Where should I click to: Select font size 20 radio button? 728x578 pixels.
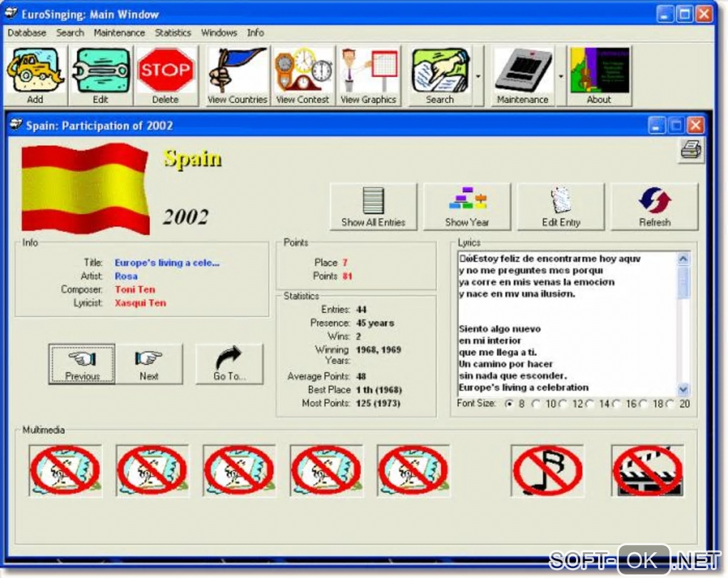(x=670, y=404)
